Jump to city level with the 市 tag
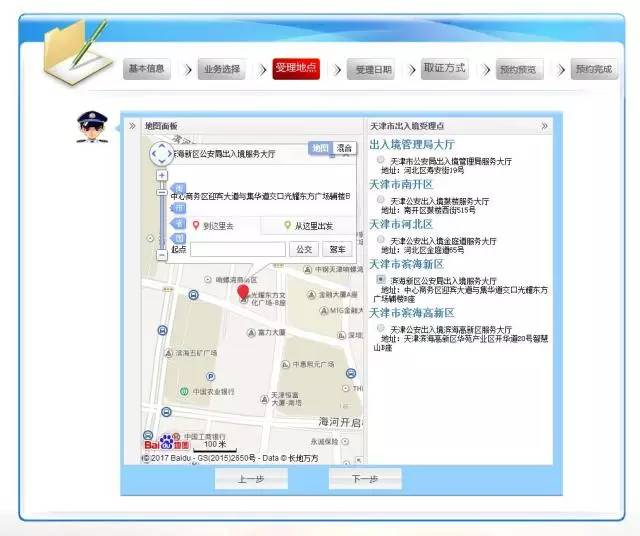 [x=179, y=208]
